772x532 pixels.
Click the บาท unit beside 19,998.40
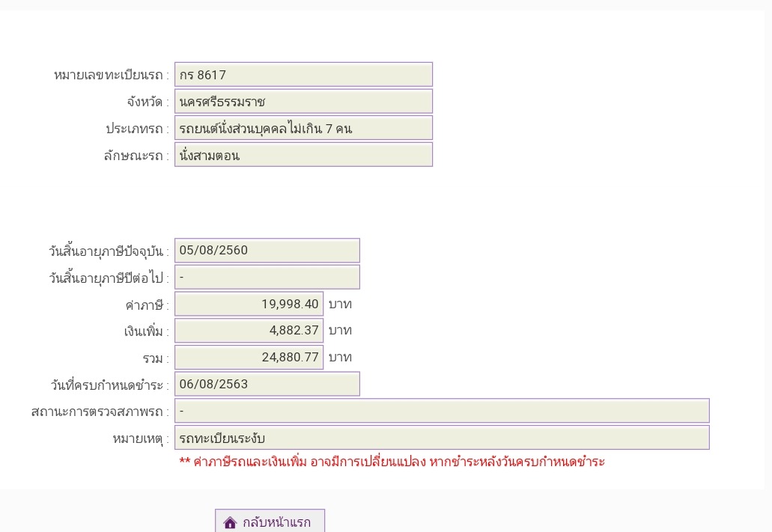(x=340, y=304)
